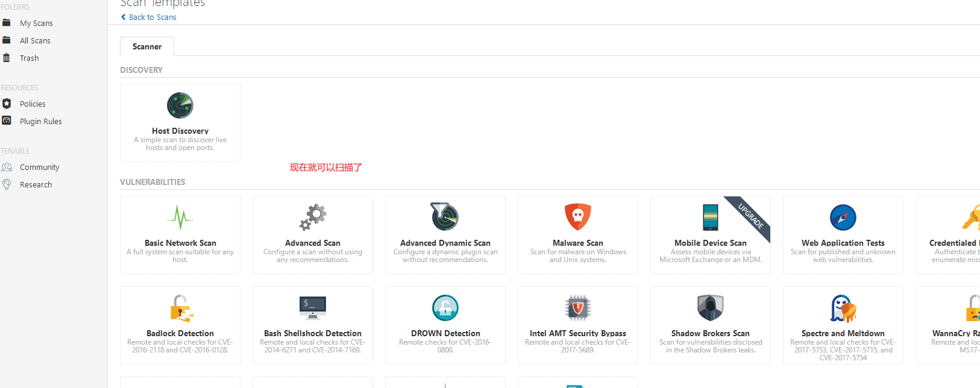The image size is (980, 388).
Task: Select Spectre and Meltdown title
Action: [843, 333]
